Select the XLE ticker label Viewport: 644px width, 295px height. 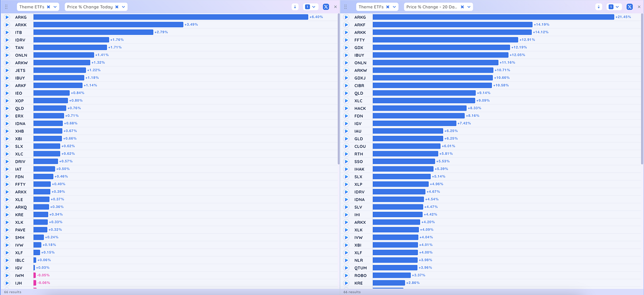(19, 199)
